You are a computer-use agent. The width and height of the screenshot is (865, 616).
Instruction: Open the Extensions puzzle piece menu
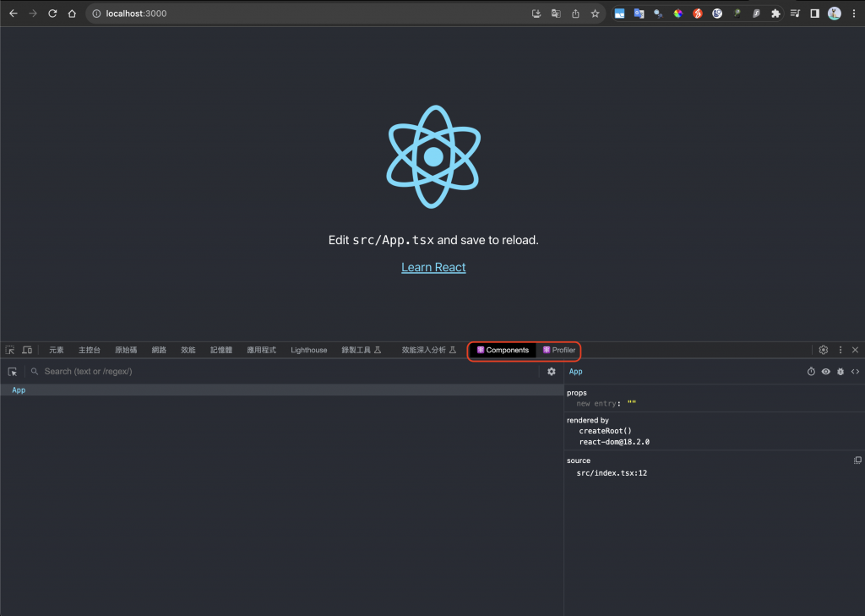click(x=775, y=14)
